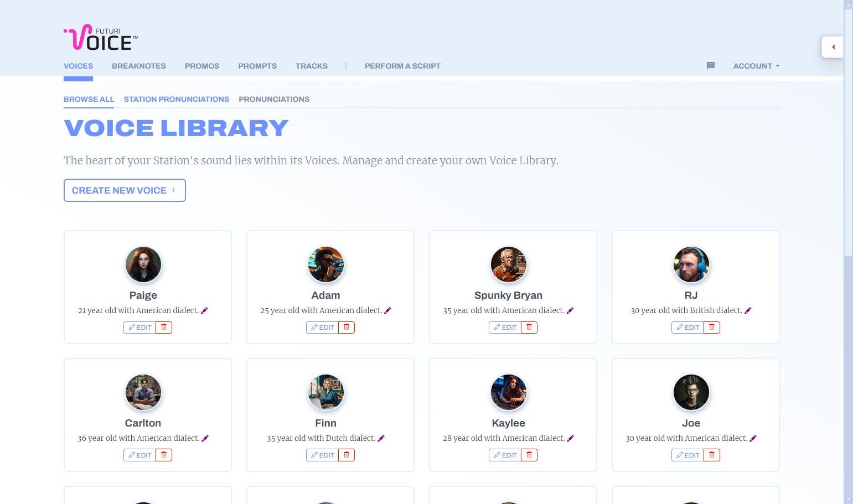
Task: Go to Station Pronunciations sub-tab
Action: (176, 99)
